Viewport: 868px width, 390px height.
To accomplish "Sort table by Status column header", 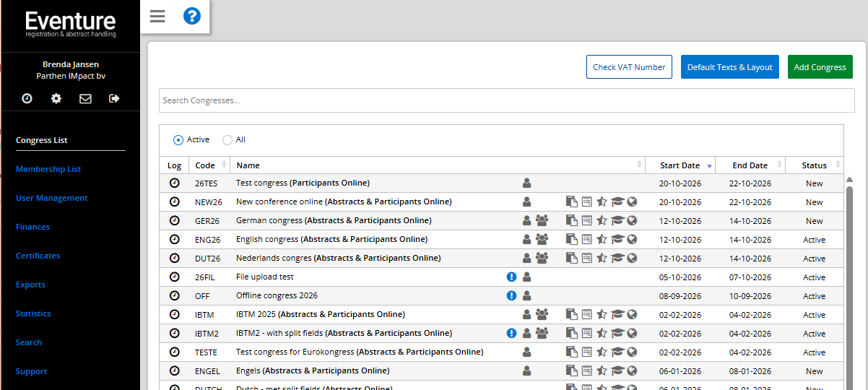I will [814, 165].
